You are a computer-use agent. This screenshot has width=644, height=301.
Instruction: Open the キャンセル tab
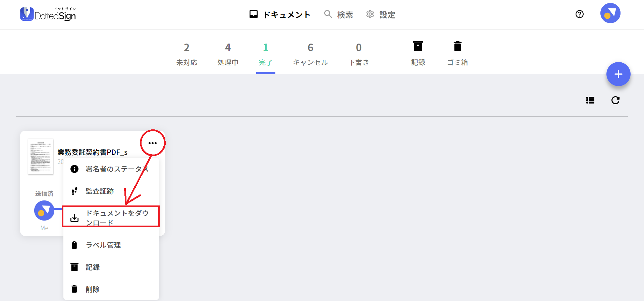(x=310, y=54)
